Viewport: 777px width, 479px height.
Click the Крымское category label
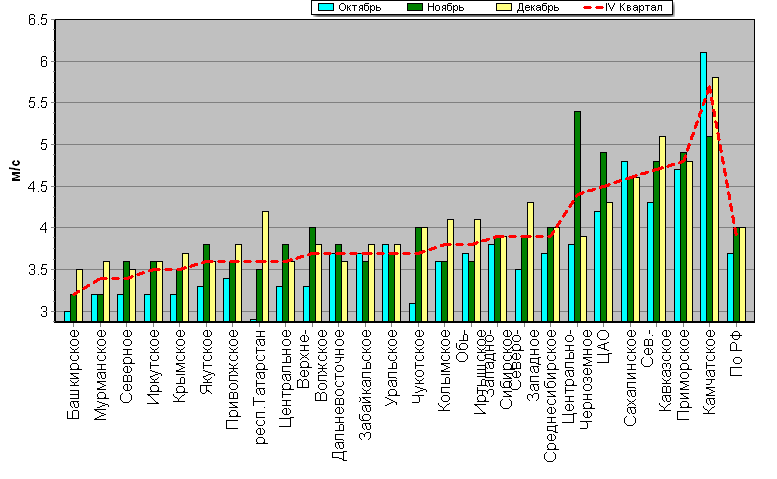point(179,366)
